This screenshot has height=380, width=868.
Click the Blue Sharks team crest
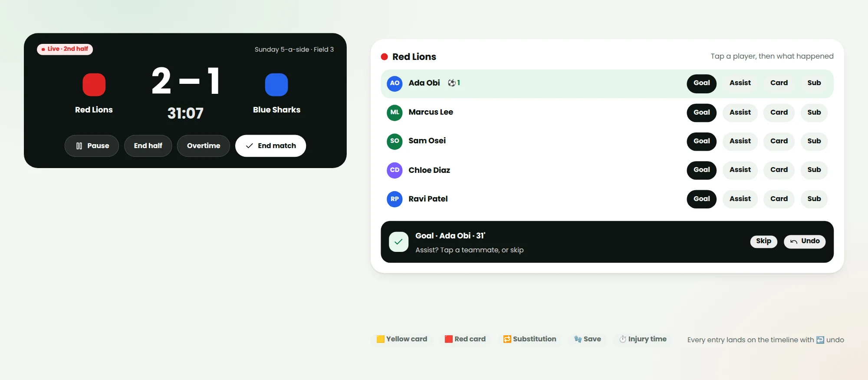click(276, 85)
